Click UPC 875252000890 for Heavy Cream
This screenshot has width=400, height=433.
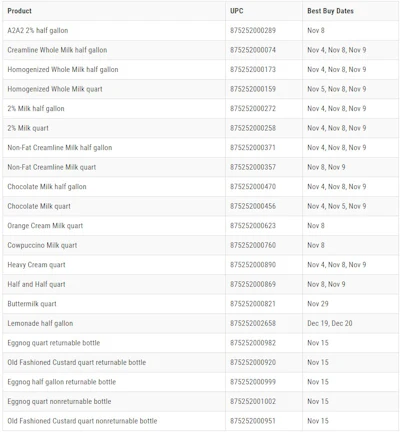tap(253, 265)
